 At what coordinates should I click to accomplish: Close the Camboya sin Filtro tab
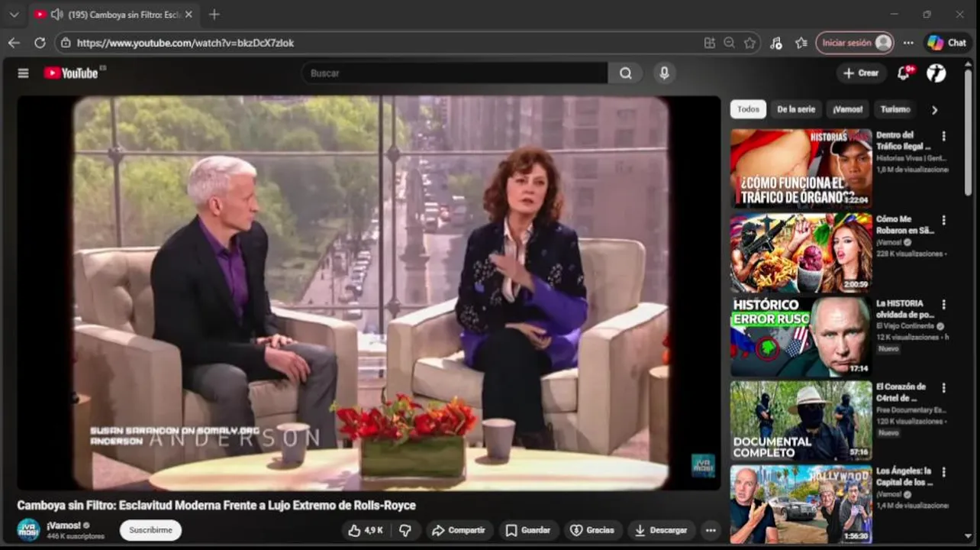coord(189,15)
